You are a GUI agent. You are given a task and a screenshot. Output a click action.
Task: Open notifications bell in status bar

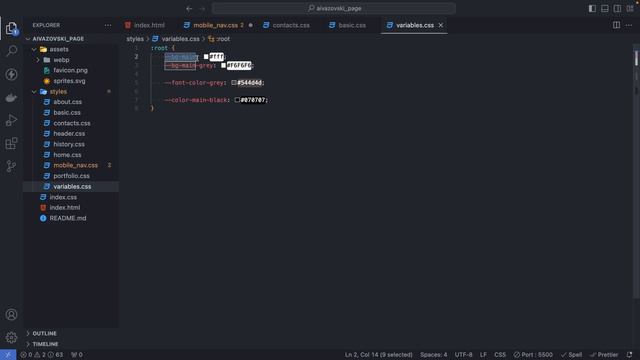629,355
